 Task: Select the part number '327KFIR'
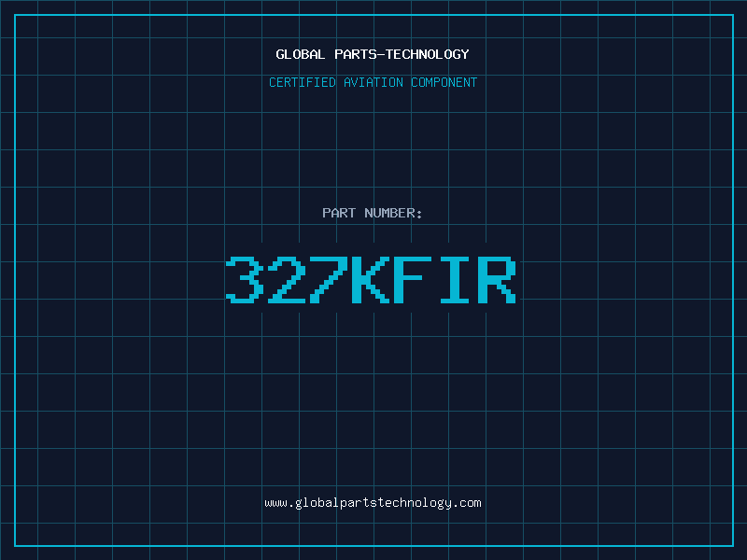pos(371,279)
